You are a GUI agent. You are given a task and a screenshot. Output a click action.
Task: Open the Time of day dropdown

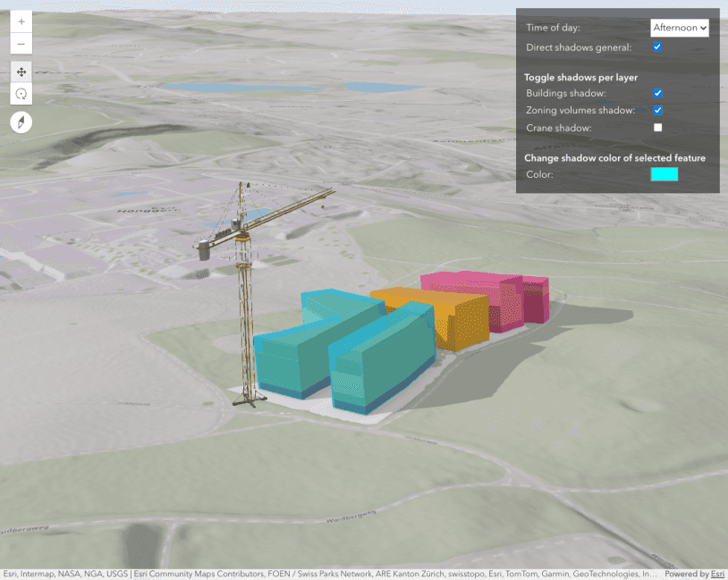click(679, 28)
